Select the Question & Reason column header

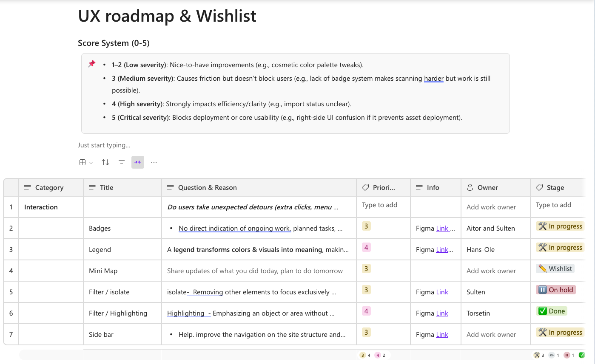click(207, 187)
